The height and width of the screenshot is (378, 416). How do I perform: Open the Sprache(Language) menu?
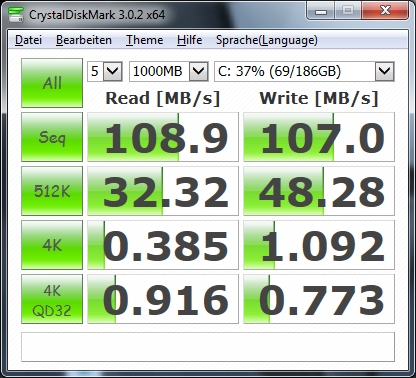pyautogui.click(x=267, y=40)
